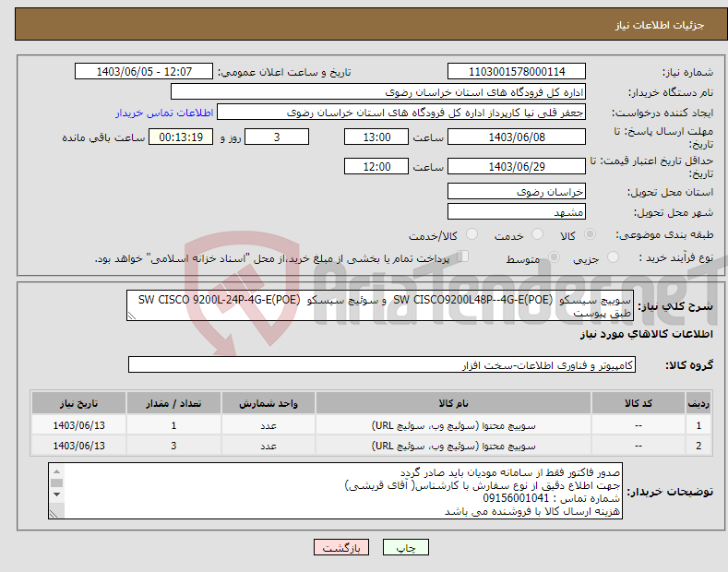Click the general description text area
This screenshot has height=572, width=728.
380,305
